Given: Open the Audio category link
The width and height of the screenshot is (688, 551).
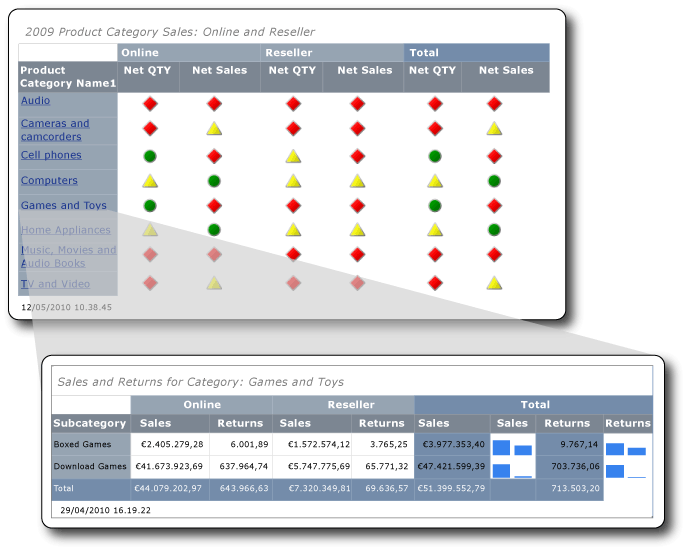Looking at the screenshot, I should tap(35, 100).
